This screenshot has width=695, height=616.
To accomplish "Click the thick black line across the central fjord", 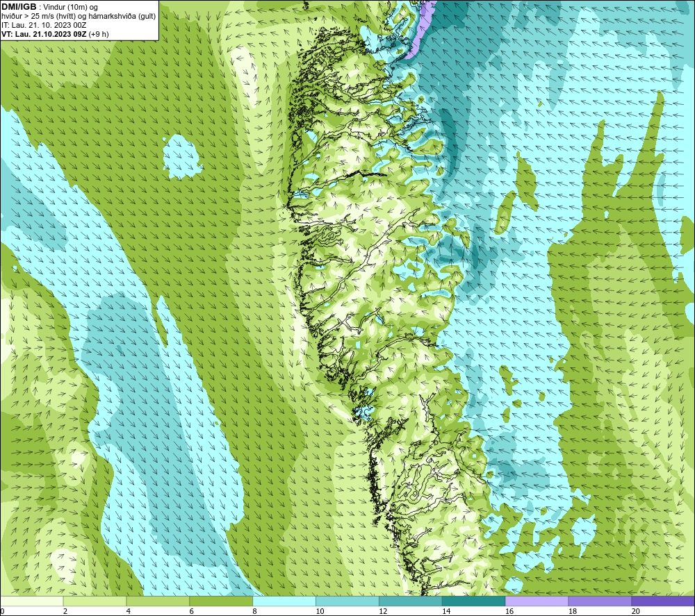I will (x=366, y=174).
